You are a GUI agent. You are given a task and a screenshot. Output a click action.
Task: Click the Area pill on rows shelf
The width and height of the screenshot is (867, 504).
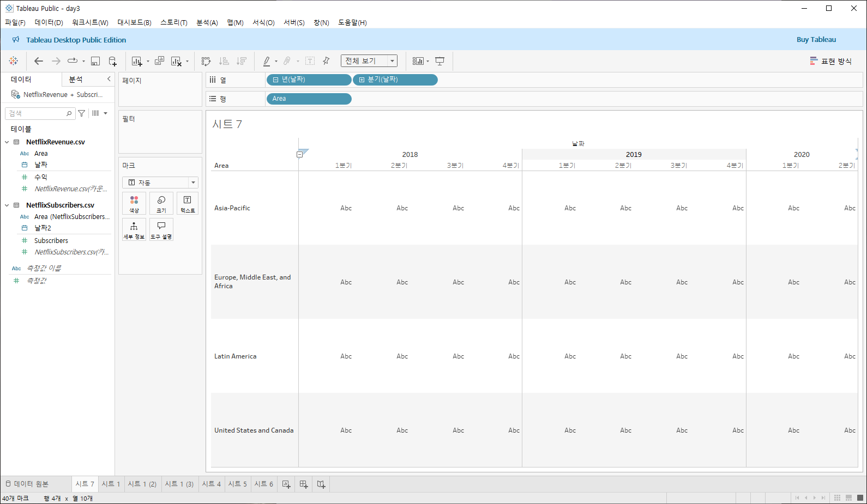pyautogui.click(x=309, y=99)
